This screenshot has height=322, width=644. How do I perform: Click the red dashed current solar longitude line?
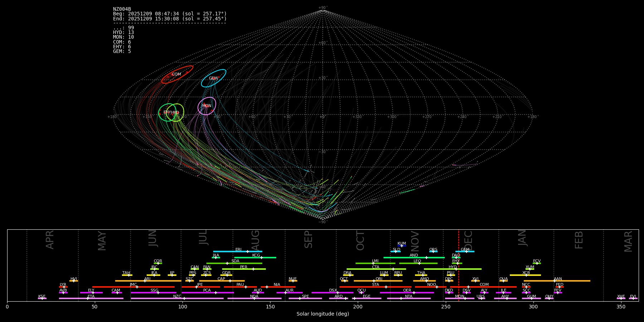pos(459,265)
